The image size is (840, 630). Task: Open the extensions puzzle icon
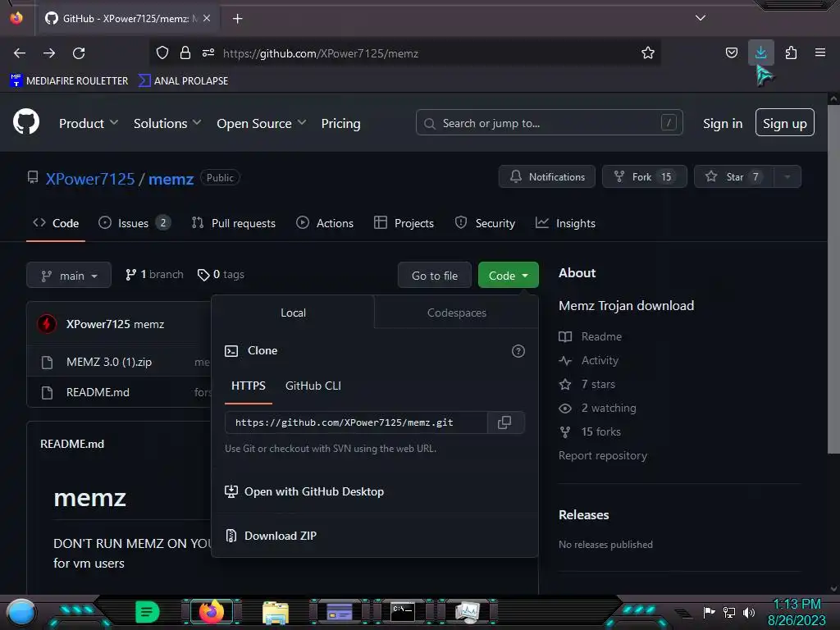(791, 52)
